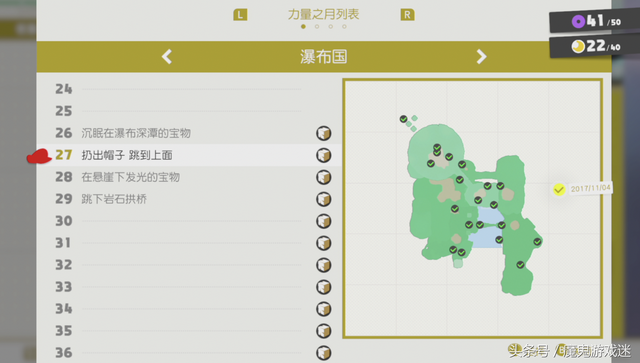Select moon row 31
The width and height of the screenshot is (640, 363).
[x=189, y=243]
